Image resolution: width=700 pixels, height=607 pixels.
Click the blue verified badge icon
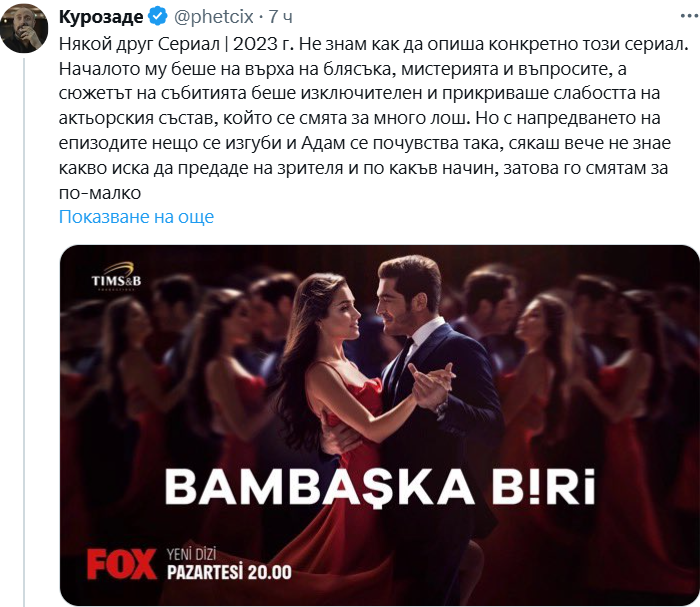pyautogui.click(x=158, y=17)
